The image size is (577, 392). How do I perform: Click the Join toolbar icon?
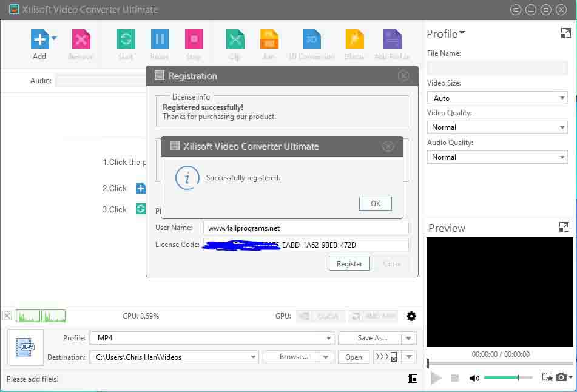pyautogui.click(x=269, y=39)
